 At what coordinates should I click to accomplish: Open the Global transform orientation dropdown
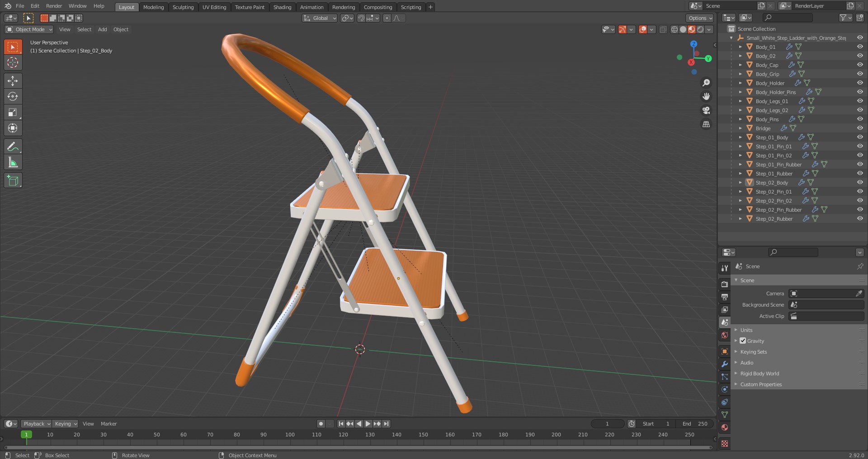coord(320,18)
